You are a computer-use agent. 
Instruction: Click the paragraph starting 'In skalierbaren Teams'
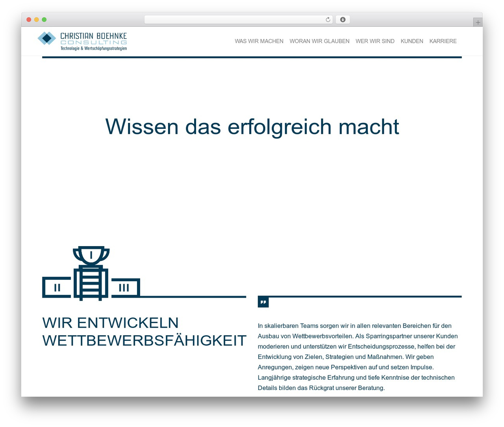(x=358, y=357)
